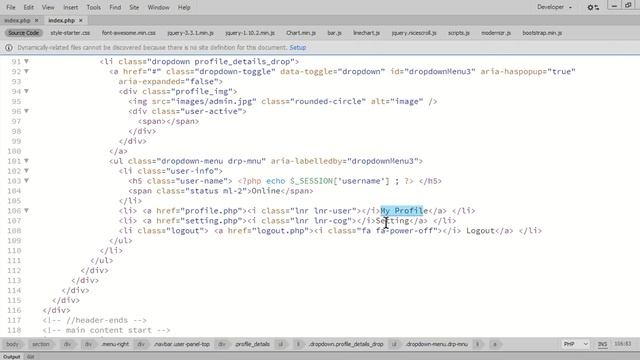Collapse code fold arrow on line 94

click(x=26, y=91)
